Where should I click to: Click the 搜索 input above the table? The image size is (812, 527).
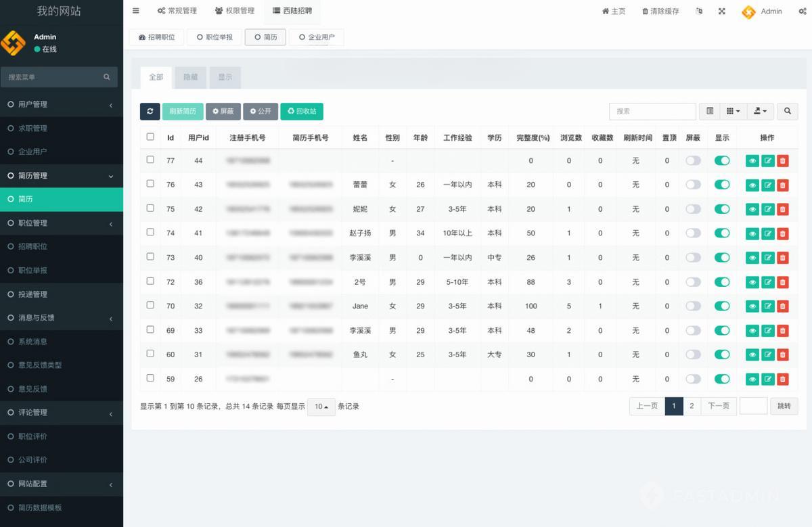coord(652,111)
